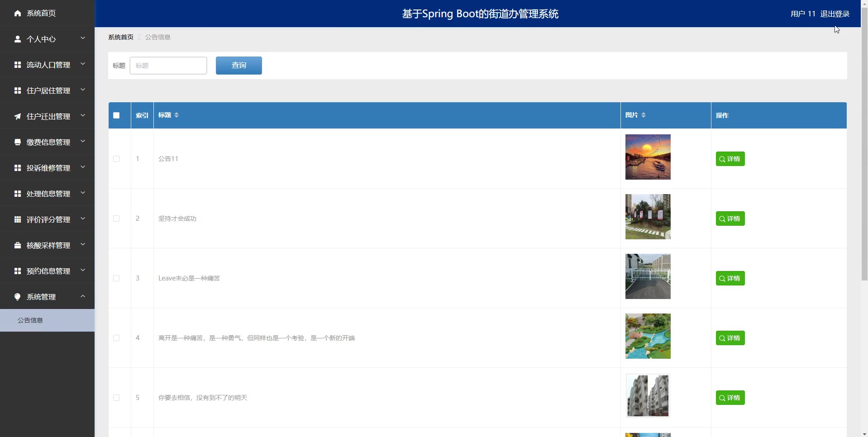Screen dimensions: 868x437
Task: Check the checkbox for row Leave未必是一种痛苦
Action: point(116,278)
